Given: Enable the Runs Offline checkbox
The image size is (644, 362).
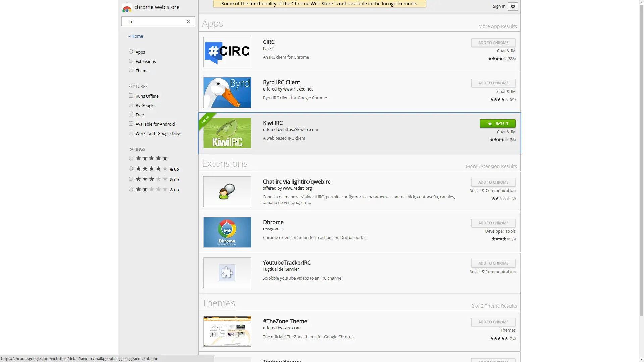Looking at the screenshot, I should click(131, 96).
